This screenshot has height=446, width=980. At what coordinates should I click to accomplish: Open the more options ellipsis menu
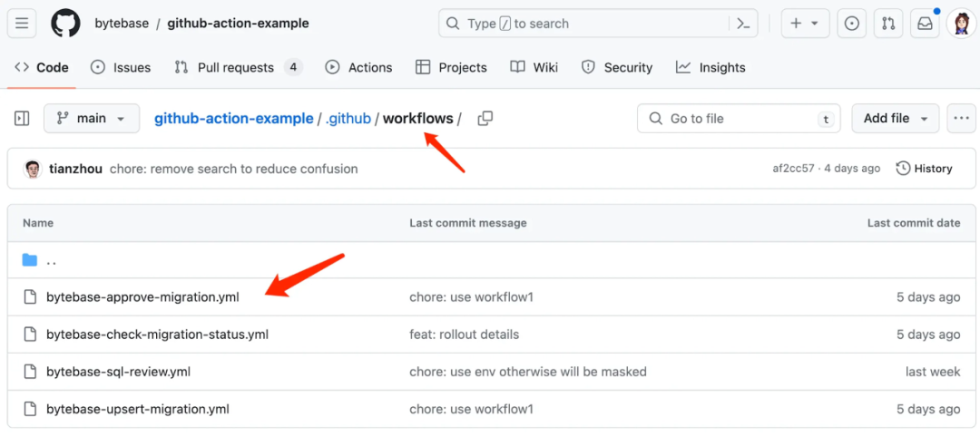(x=961, y=119)
